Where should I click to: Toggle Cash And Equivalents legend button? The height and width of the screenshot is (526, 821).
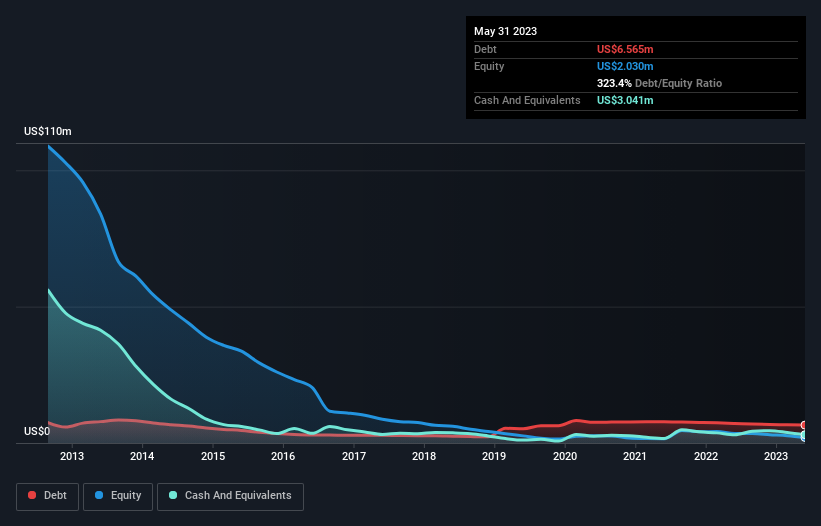[230, 496]
